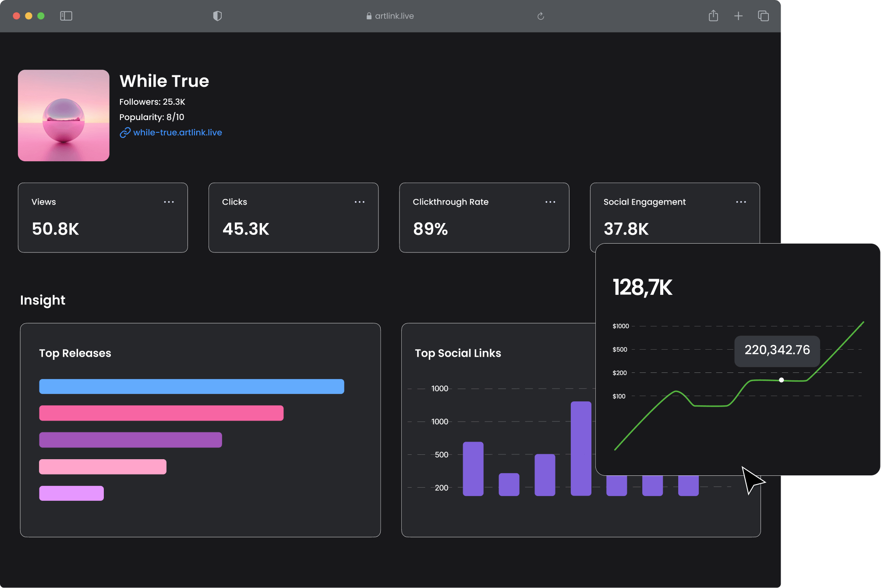Click the Followers: 25.3K text
881x588 pixels.
click(x=152, y=102)
